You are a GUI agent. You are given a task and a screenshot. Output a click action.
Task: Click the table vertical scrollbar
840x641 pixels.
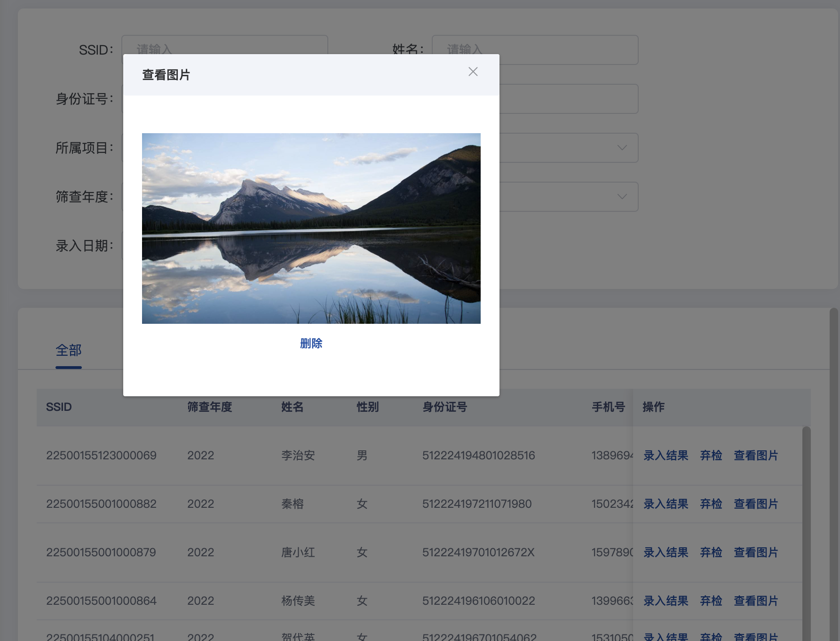click(806, 534)
